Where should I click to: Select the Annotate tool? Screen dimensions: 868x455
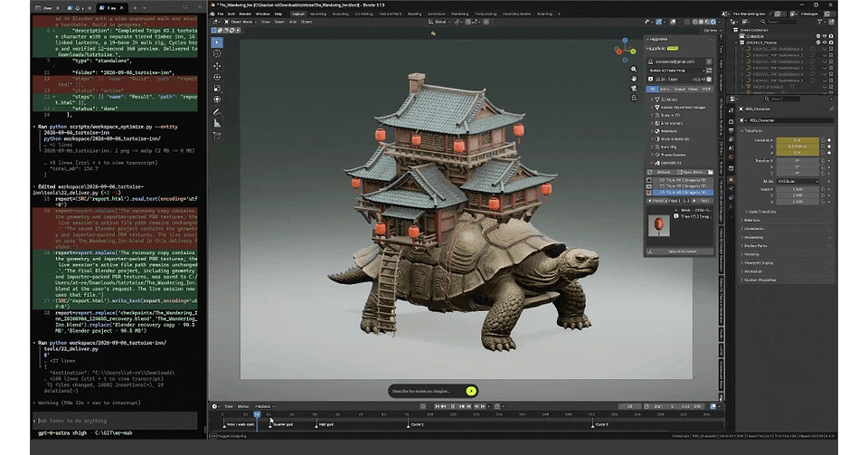click(217, 112)
